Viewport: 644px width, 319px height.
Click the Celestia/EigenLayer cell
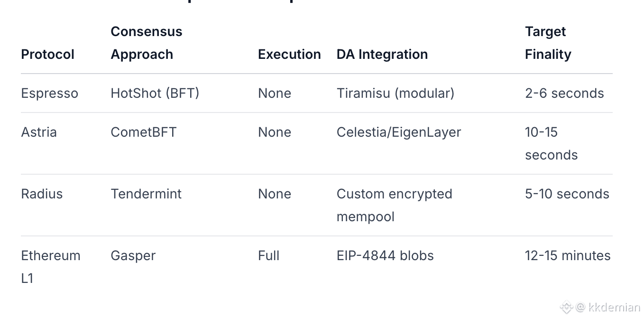tap(399, 132)
